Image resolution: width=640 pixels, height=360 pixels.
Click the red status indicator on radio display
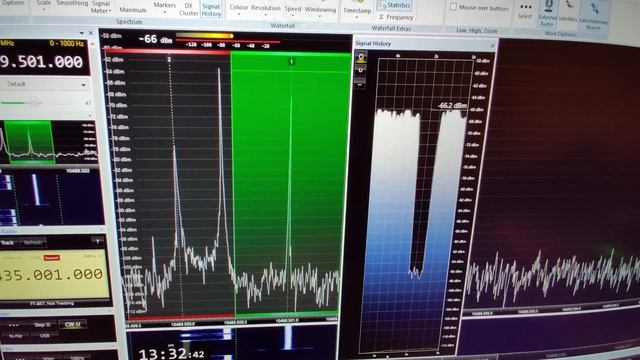coord(51,258)
